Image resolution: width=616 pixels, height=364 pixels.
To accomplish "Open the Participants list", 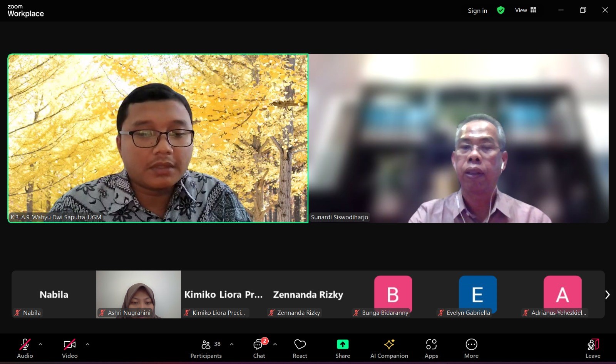I will pyautogui.click(x=206, y=345).
